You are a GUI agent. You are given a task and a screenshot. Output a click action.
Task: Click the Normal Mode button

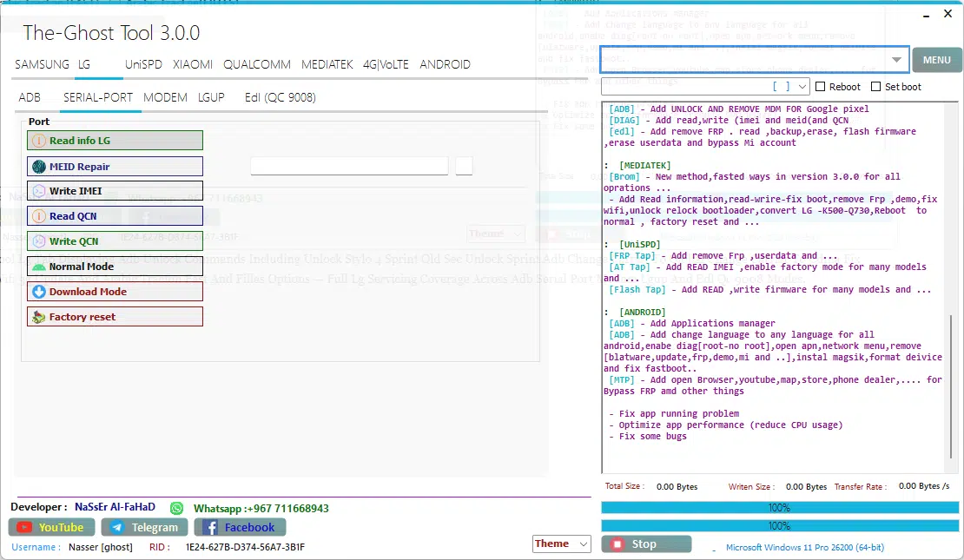click(115, 267)
